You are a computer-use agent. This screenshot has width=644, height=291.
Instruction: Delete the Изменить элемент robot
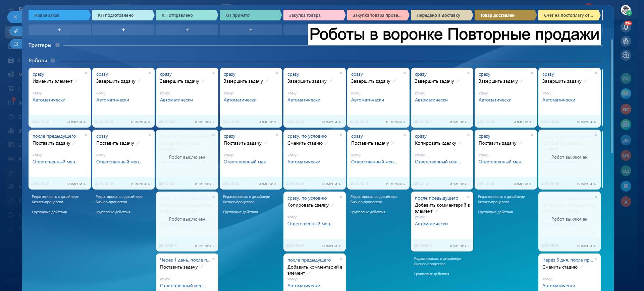click(86, 73)
